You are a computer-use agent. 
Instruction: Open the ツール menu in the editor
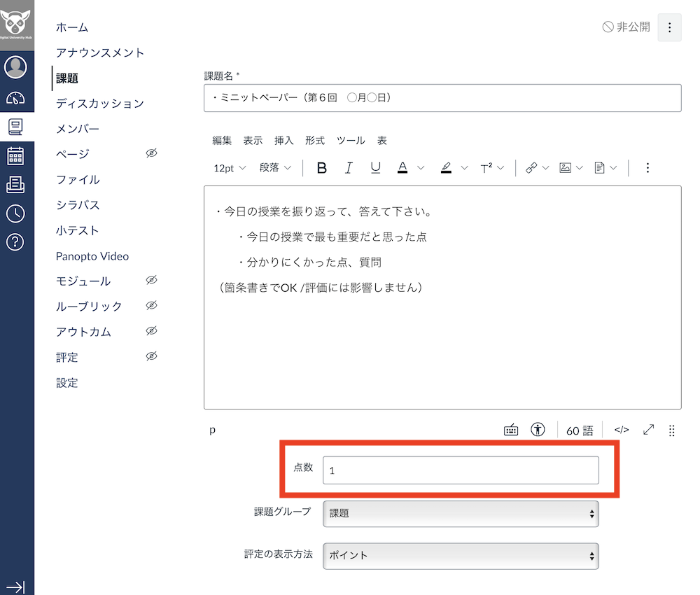point(351,140)
